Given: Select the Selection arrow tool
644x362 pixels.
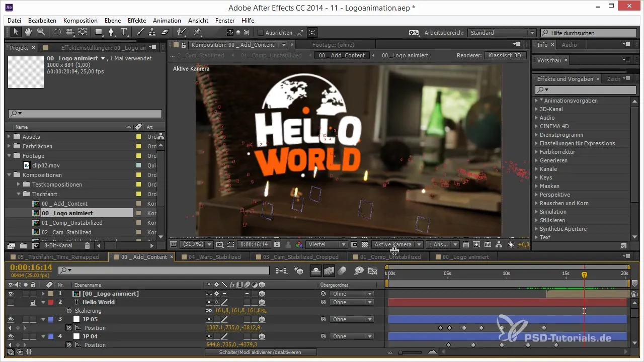Looking at the screenshot, I should pyautogui.click(x=16, y=32).
